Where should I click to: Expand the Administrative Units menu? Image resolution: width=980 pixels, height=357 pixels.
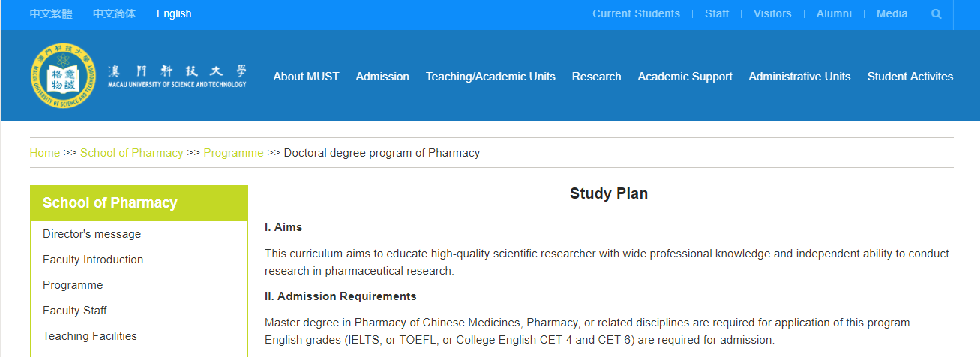[799, 76]
